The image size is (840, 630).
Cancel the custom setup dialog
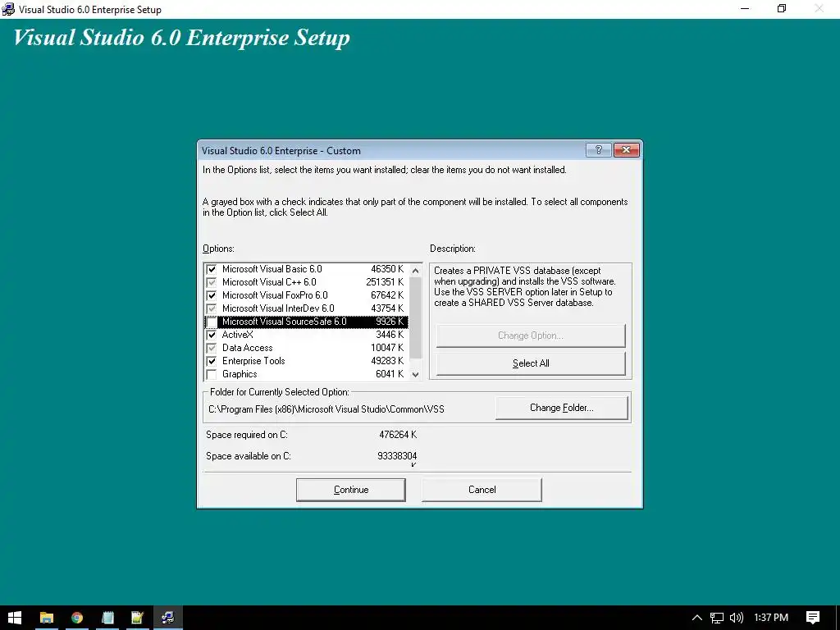[482, 490]
